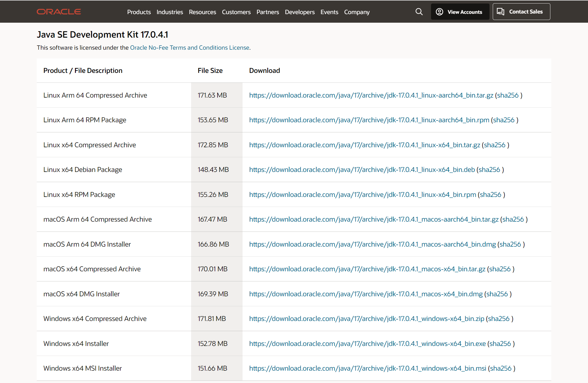Download the macOS Arm 64 DMG installer
Image resolution: width=588 pixels, height=383 pixels.
click(372, 244)
